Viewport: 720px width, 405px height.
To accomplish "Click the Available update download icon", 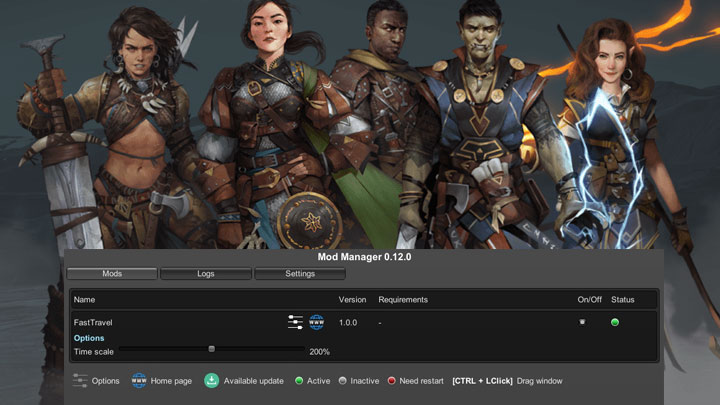I will [211, 381].
